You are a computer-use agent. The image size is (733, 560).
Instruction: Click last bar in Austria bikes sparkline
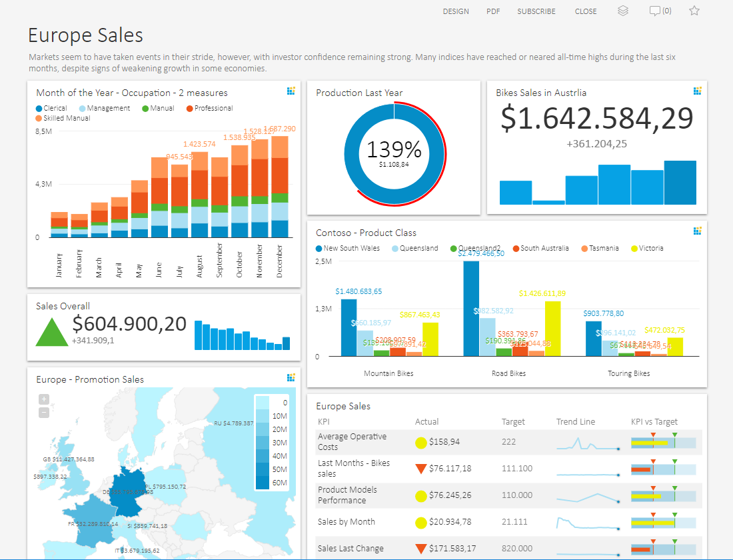(680, 183)
